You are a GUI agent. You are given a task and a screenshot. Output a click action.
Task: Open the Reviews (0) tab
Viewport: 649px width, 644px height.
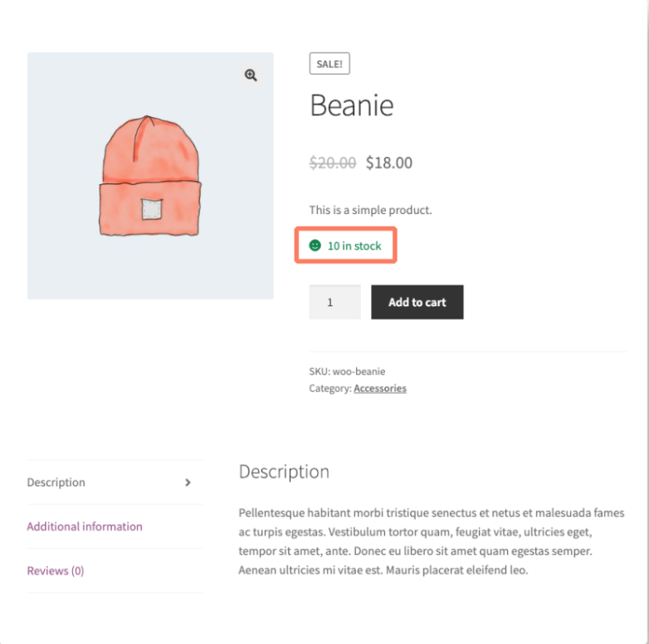click(56, 570)
